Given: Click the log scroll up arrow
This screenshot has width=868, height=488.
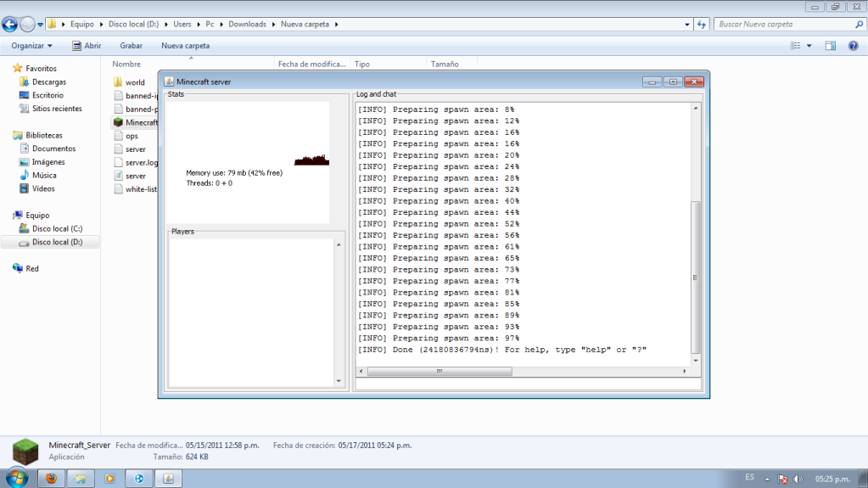Looking at the screenshot, I should [695, 108].
